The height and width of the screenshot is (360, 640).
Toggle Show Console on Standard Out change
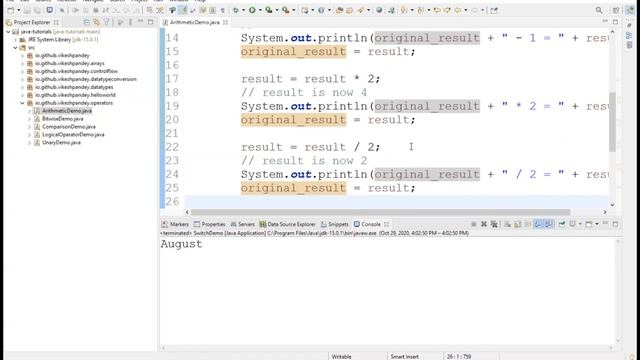tap(538, 224)
